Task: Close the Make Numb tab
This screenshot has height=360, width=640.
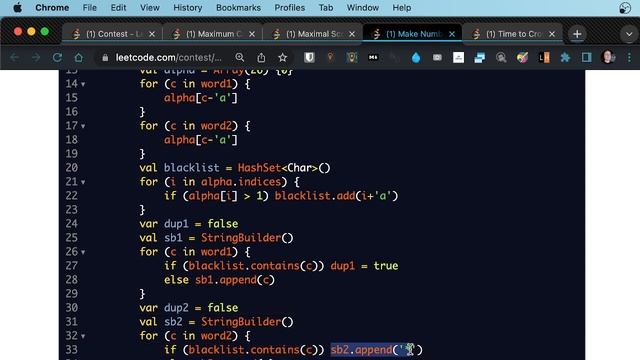Action: pyautogui.click(x=452, y=34)
